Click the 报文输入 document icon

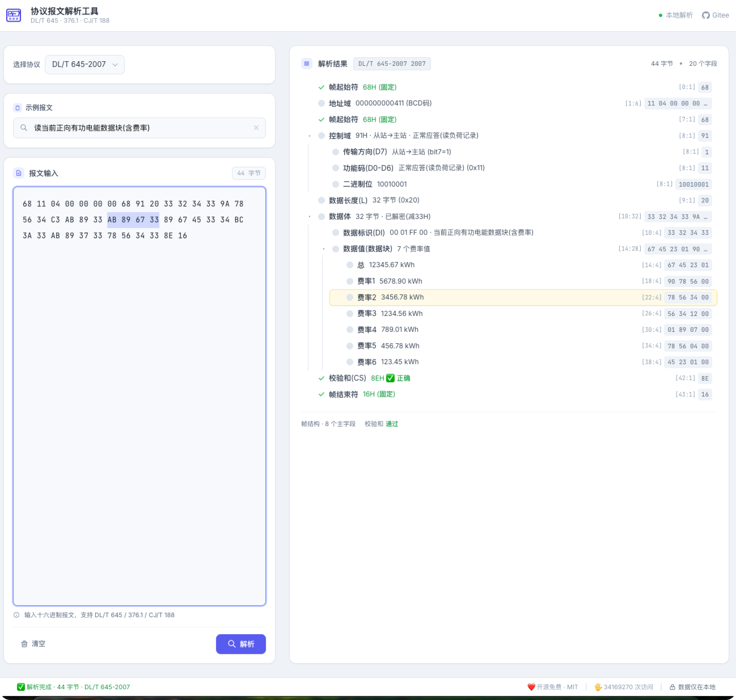(19, 173)
